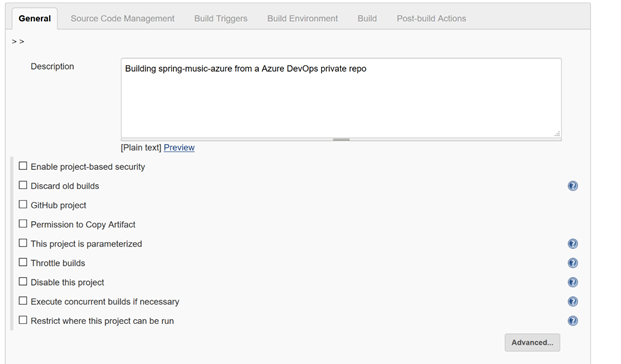This screenshot has height=364, width=621.
Task: Tick the GitHub project checkbox
Action: point(23,204)
